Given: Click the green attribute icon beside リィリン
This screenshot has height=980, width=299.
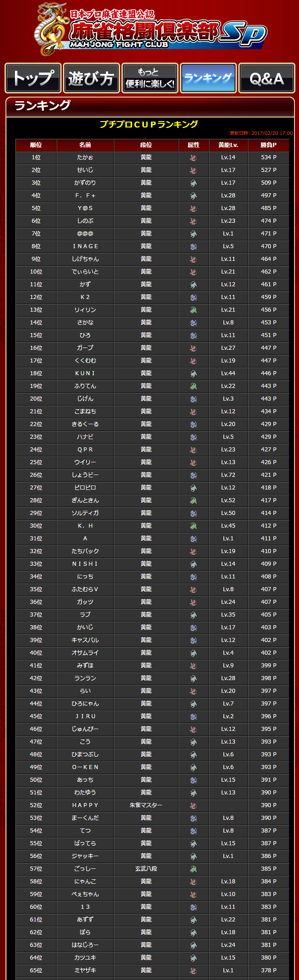Looking at the screenshot, I should point(193,310).
